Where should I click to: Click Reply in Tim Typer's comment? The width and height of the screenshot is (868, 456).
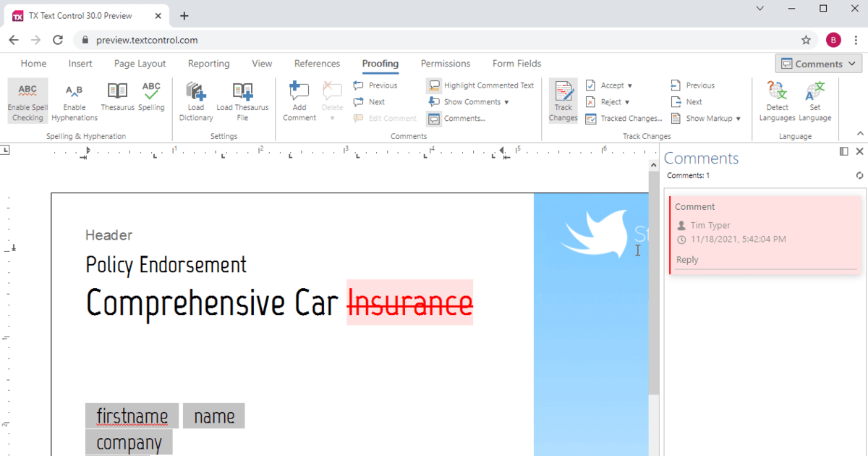[687, 260]
